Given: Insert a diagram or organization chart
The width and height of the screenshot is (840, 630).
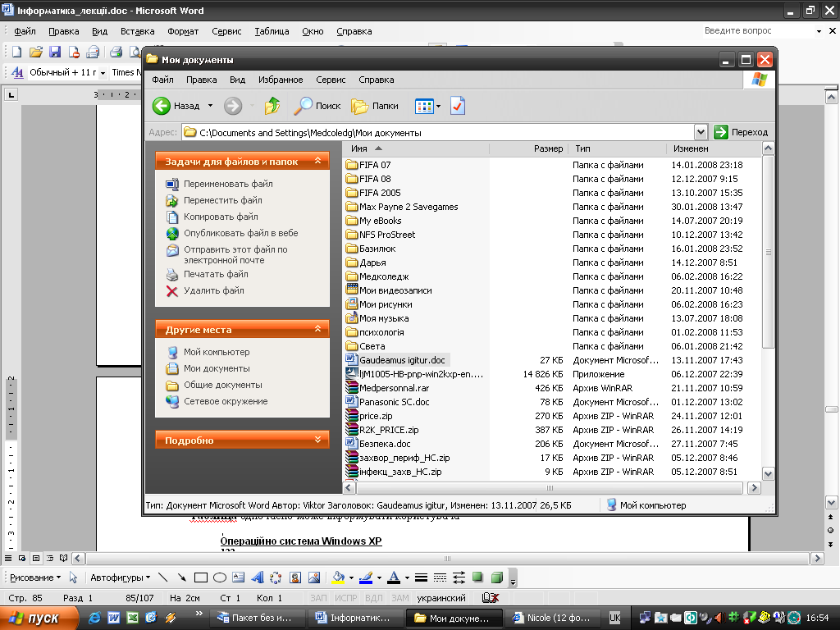Looking at the screenshot, I should tap(276, 577).
